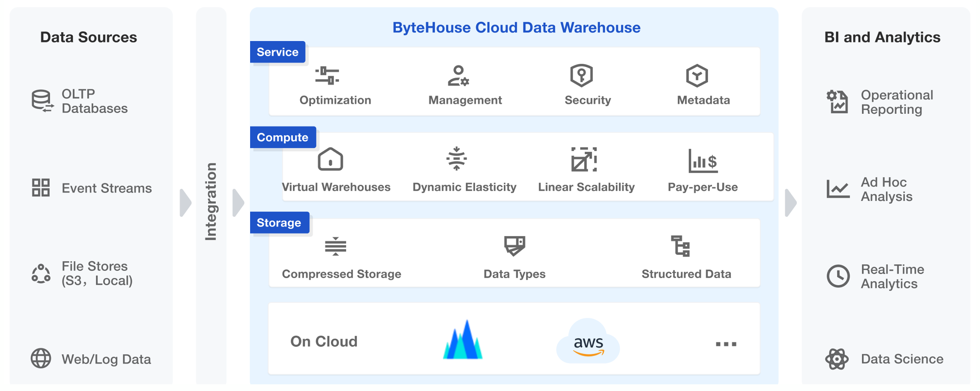Image resolution: width=980 pixels, height=391 pixels.
Task: Click the Dynamic Elasticity icon
Action: [x=456, y=158]
